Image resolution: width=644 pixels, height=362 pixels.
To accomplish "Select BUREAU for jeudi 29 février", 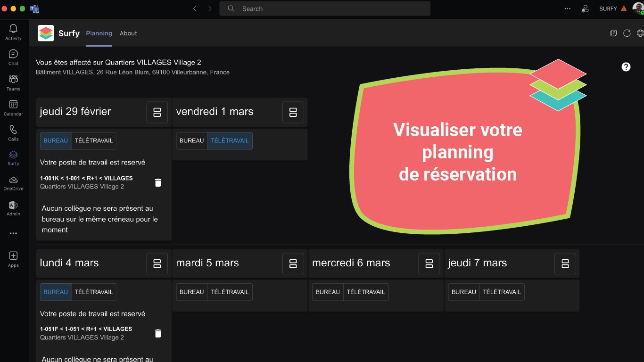I will (56, 140).
